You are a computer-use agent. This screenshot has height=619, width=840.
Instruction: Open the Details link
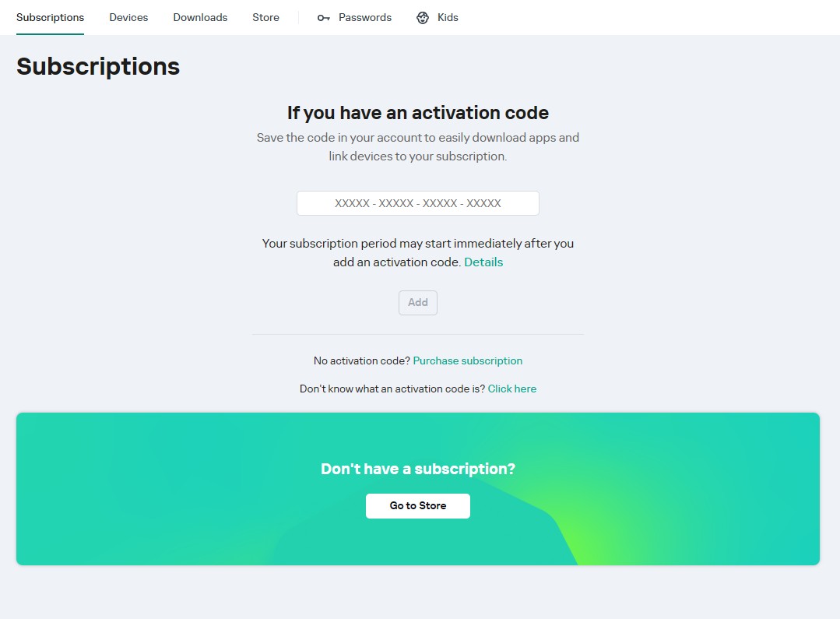483,262
